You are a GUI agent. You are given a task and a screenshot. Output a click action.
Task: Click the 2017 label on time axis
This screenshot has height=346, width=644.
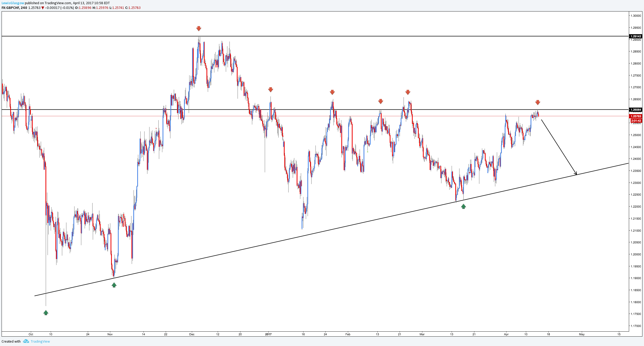268,334
